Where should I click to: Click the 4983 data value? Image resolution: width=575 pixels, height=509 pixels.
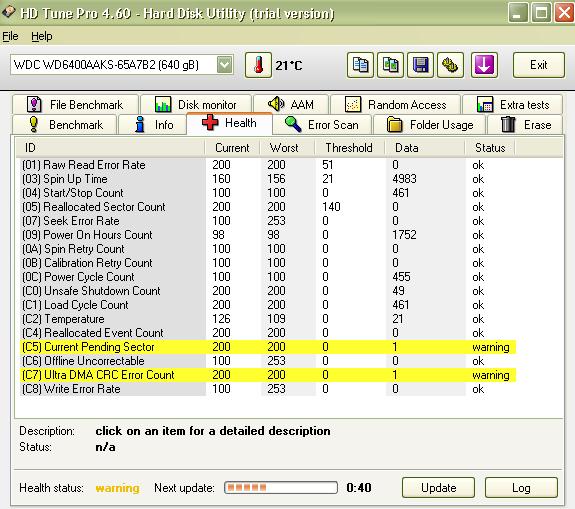(x=404, y=179)
